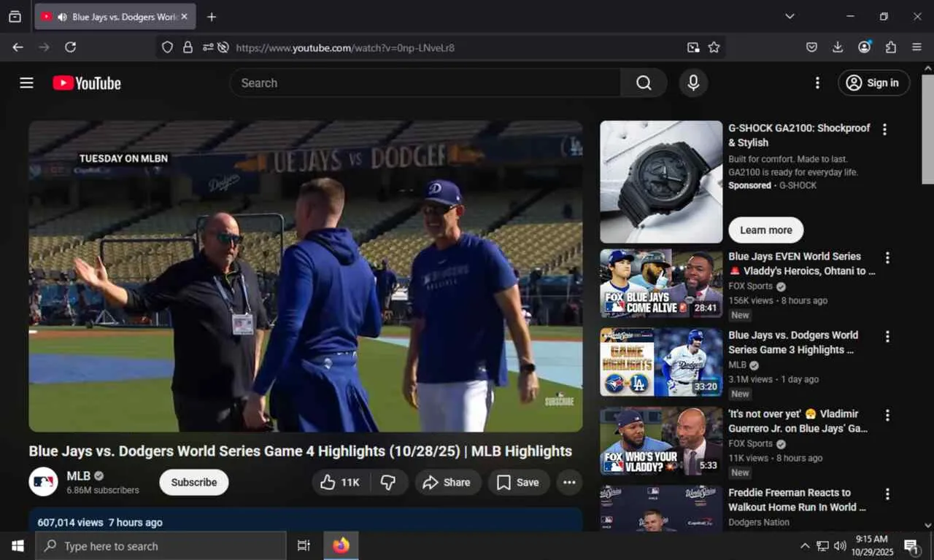
Task: Subscribe to the MLB channel
Action: (x=194, y=482)
